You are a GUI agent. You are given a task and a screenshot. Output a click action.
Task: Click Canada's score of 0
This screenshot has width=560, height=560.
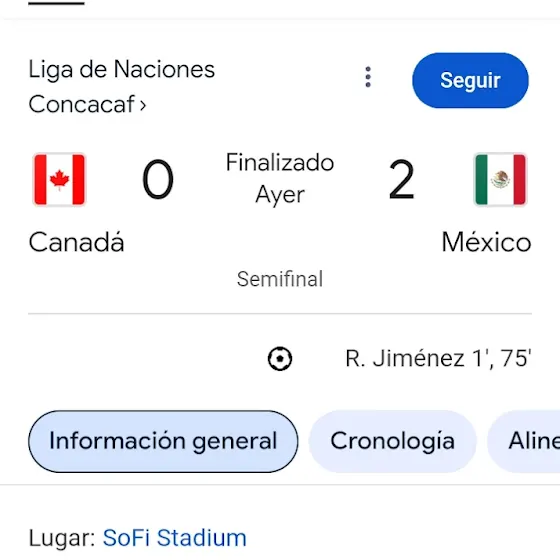(158, 179)
